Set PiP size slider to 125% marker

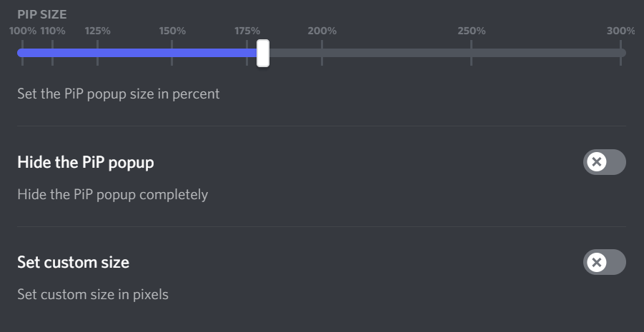[x=97, y=53]
